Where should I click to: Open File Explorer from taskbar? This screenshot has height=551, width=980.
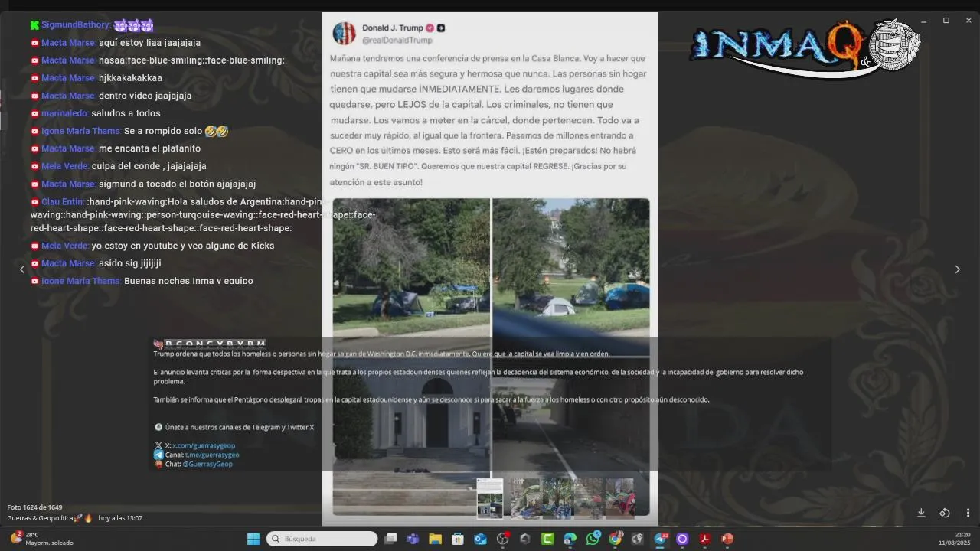[435, 539]
